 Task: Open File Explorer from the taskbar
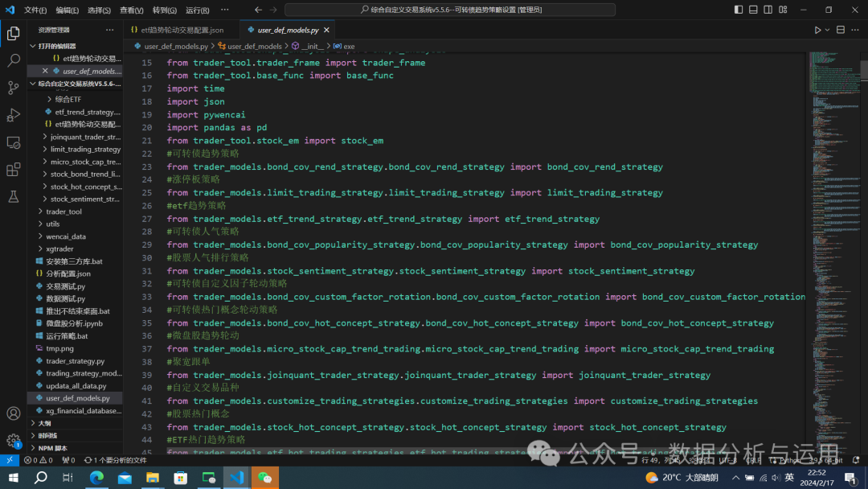[152, 478]
